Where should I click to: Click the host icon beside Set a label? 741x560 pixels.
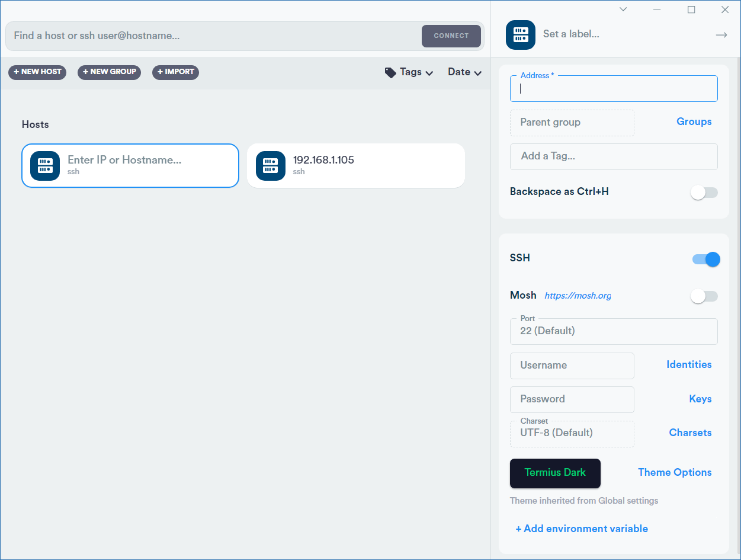[x=521, y=34]
